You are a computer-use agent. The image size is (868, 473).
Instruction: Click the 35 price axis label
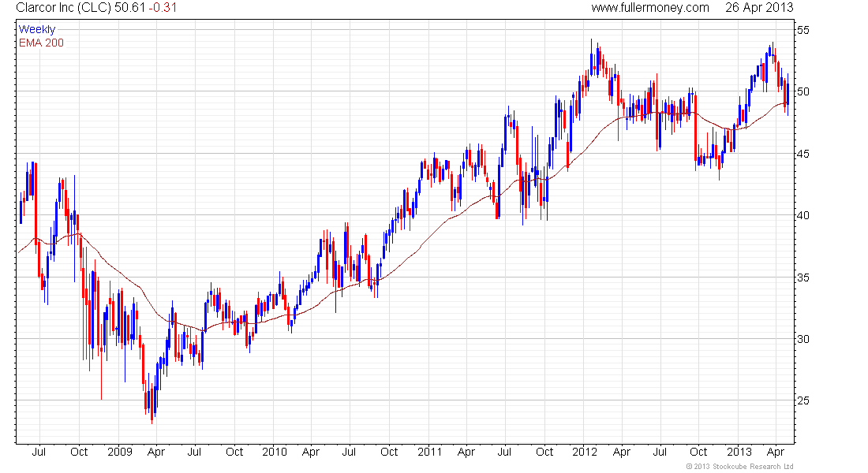click(803, 277)
